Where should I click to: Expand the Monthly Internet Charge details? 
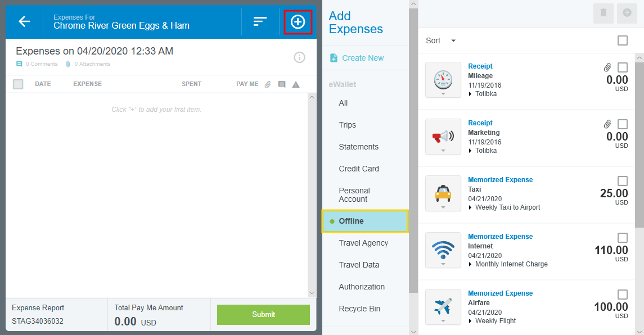(471, 264)
